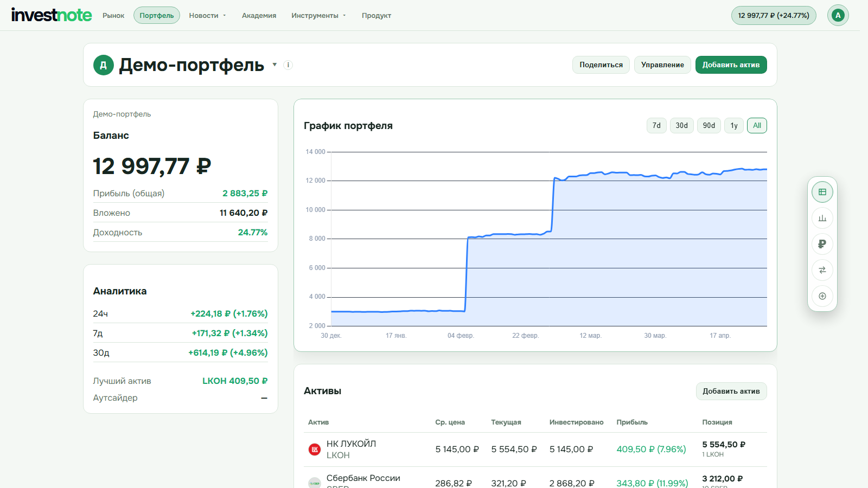The width and height of the screenshot is (868, 488).
Task: Click Добавить актив in the Активы section
Action: coord(731,391)
